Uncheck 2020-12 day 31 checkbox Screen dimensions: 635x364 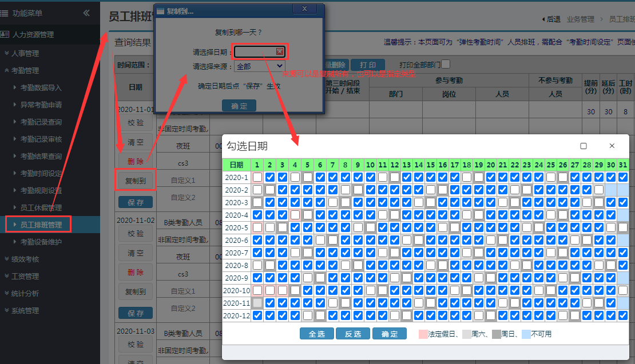(x=623, y=315)
